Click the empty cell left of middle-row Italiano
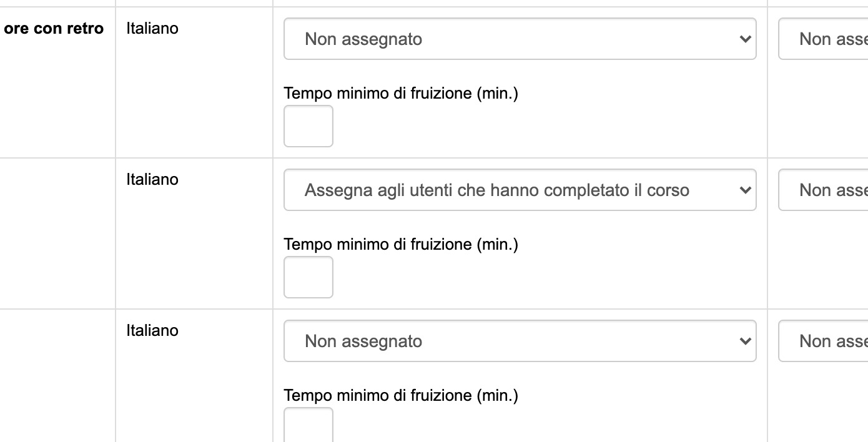The width and height of the screenshot is (868, 442). [x=56, y=233]
